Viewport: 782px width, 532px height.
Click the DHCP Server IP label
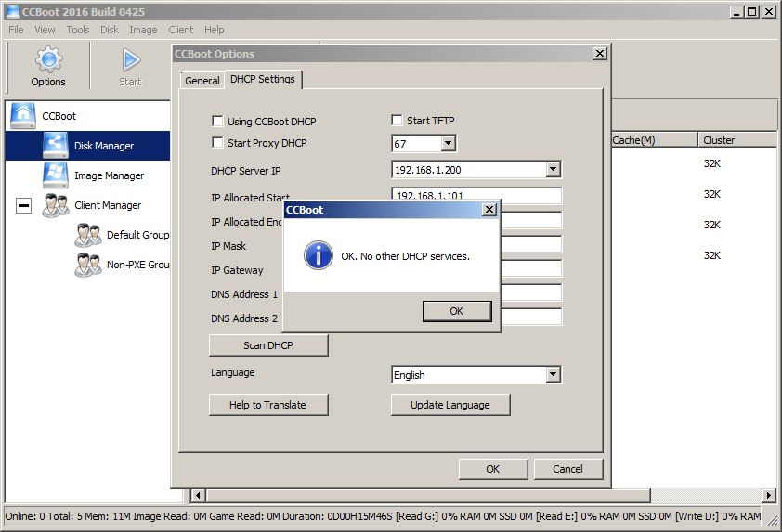[x=246, y=171]
